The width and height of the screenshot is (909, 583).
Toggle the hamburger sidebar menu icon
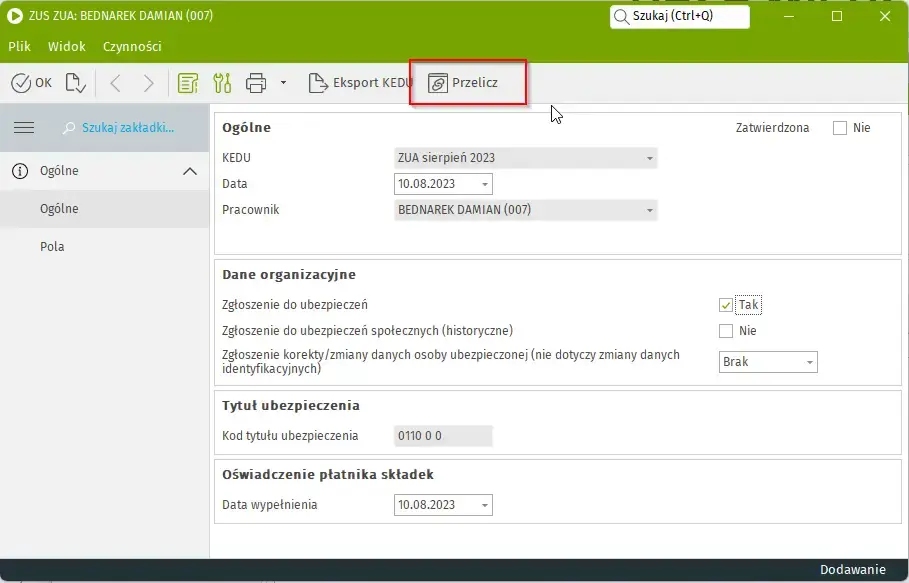click(24, 128)
